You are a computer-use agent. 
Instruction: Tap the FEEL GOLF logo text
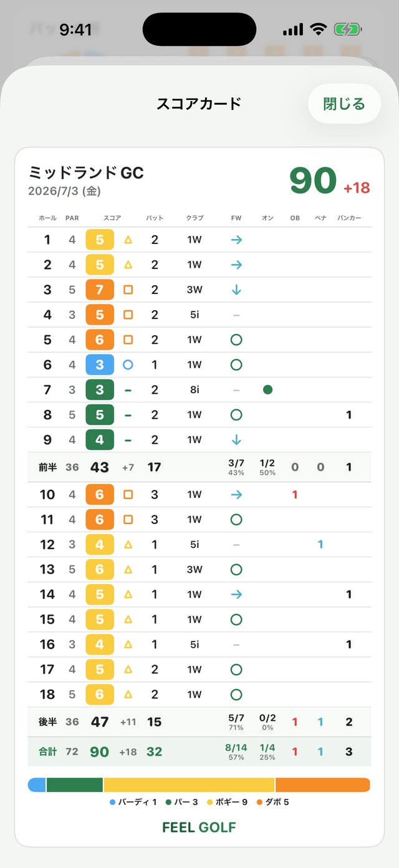click(x=199, y=827)
